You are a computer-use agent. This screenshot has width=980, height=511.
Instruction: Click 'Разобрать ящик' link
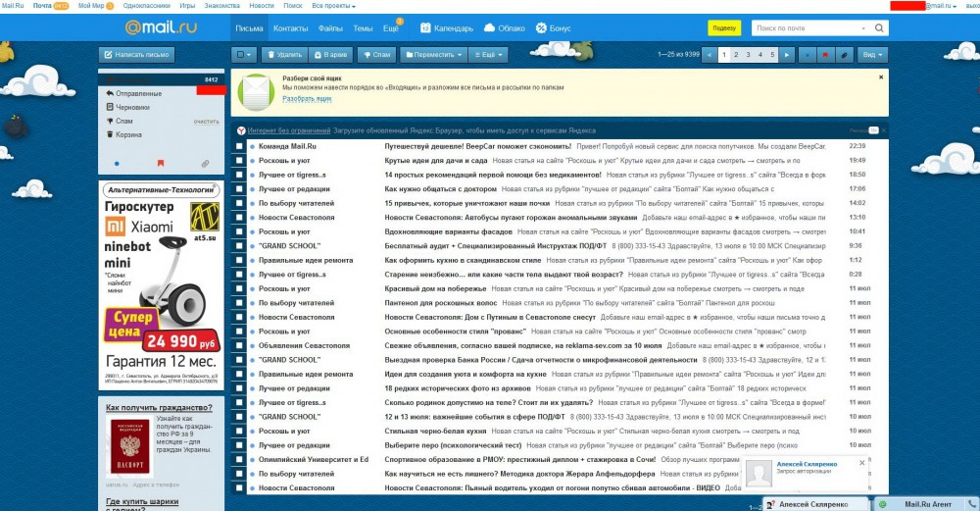tap(307, 99)
